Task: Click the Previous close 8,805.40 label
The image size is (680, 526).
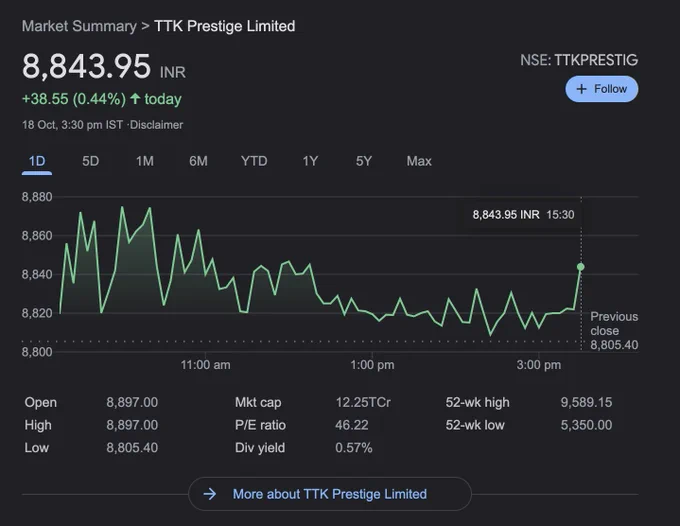Action: coord(614,331)
